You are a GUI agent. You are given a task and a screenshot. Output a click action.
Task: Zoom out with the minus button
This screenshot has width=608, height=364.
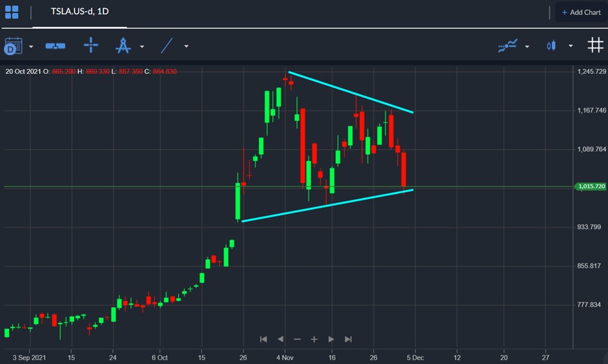pos(297,339)
